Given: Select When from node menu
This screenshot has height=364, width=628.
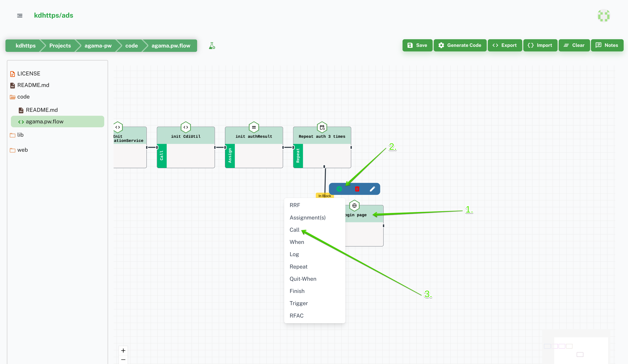Looking at the screenshot, I should pos(314,242).
